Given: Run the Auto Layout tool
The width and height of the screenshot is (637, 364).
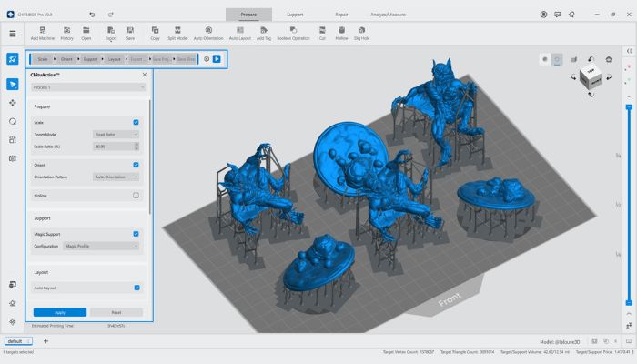Looking at the screenshot, I should click(x=240, y=34).
